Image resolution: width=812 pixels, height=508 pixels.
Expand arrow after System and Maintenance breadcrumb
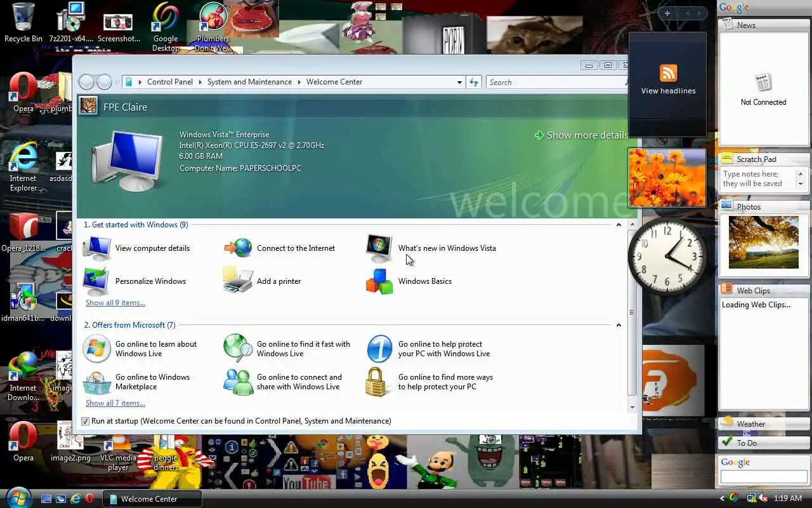tap(299, 82)
